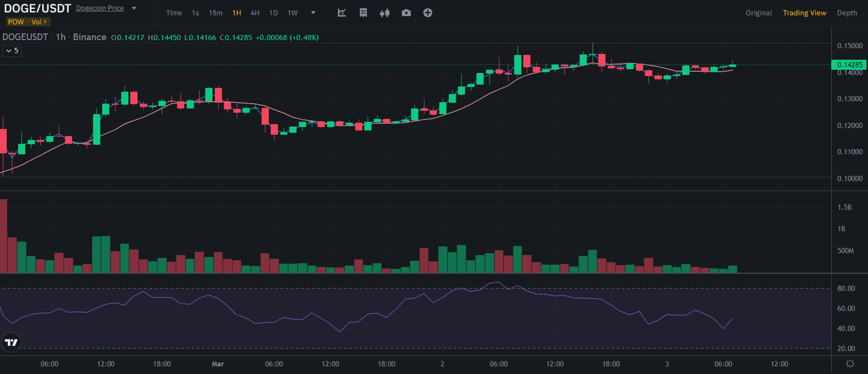Collapse the indicators legend showing 5
The height and width of the screenshot is (374, 868).
[12, 51]
